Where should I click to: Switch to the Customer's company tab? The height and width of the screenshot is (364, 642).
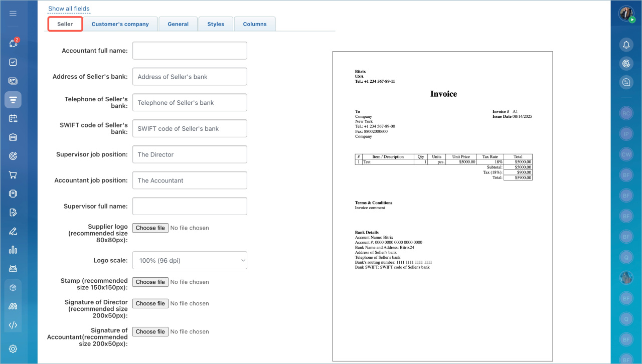pos(120,24)
